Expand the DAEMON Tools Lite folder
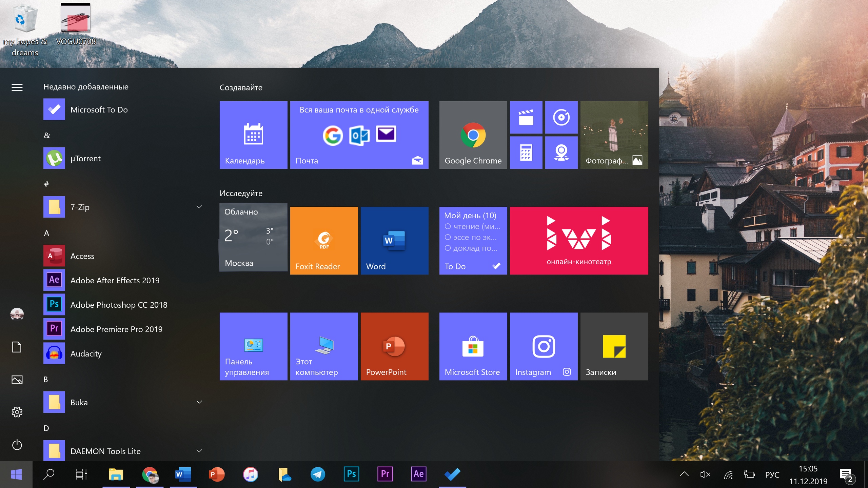The height and width of the screenshot is (488, 868). pos(124,451)
